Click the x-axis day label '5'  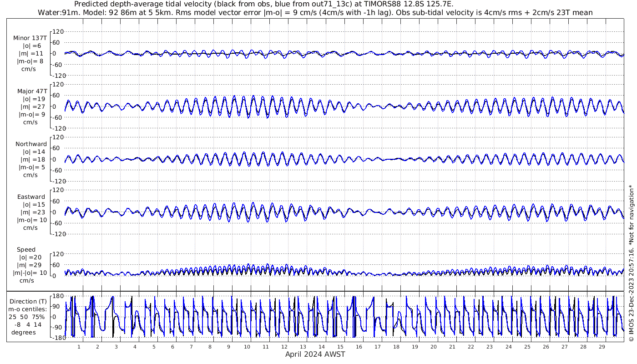[x=154, y=347]
